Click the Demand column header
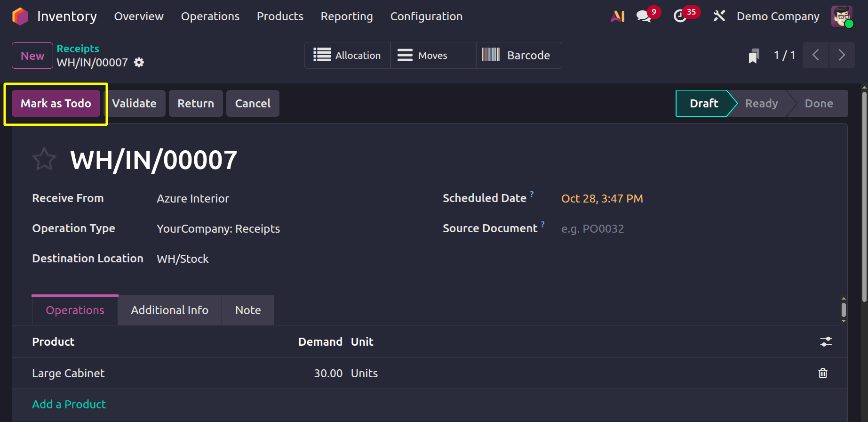The width and height of the screenshot is (868, 422). click(320, 341)
